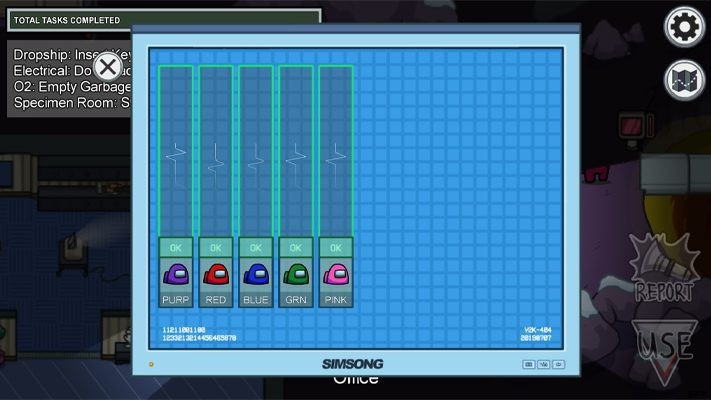Click the red crewmate heartbeat graph
This screenshot has height=400, width=711.
(215, 151)
